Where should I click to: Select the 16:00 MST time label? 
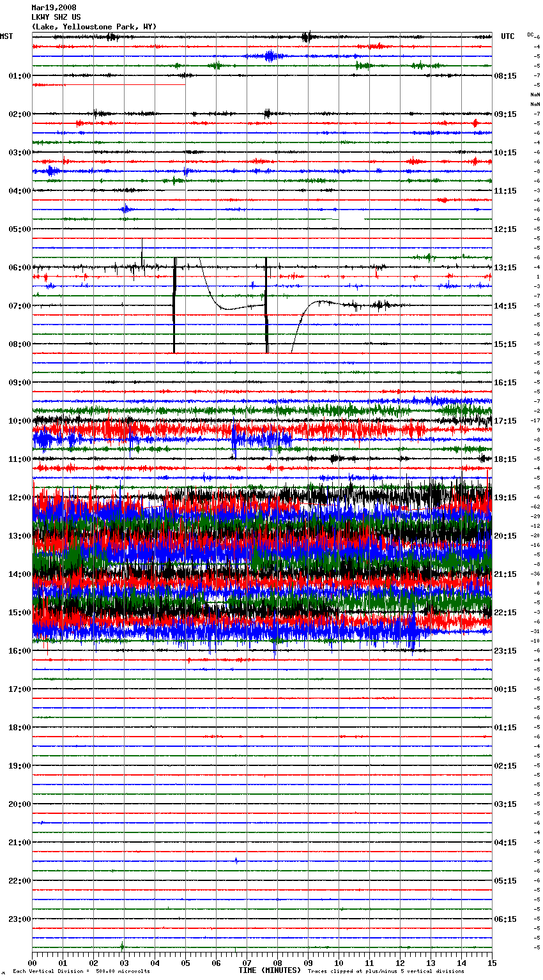[19, 651]
